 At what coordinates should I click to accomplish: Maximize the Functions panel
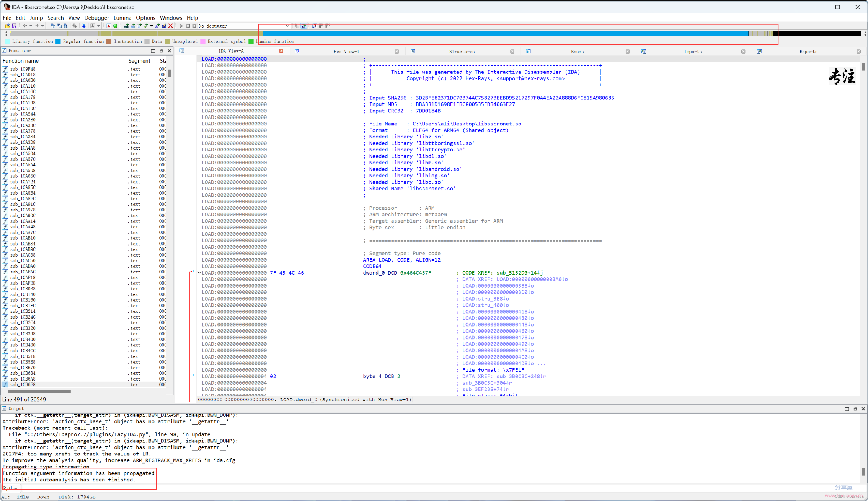click(153, 50)
